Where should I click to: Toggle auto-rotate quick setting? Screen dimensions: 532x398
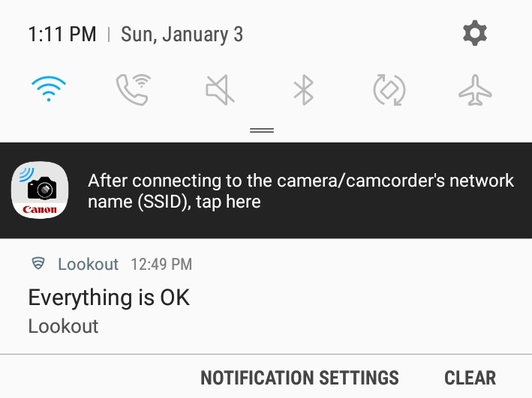coord(389,91)
